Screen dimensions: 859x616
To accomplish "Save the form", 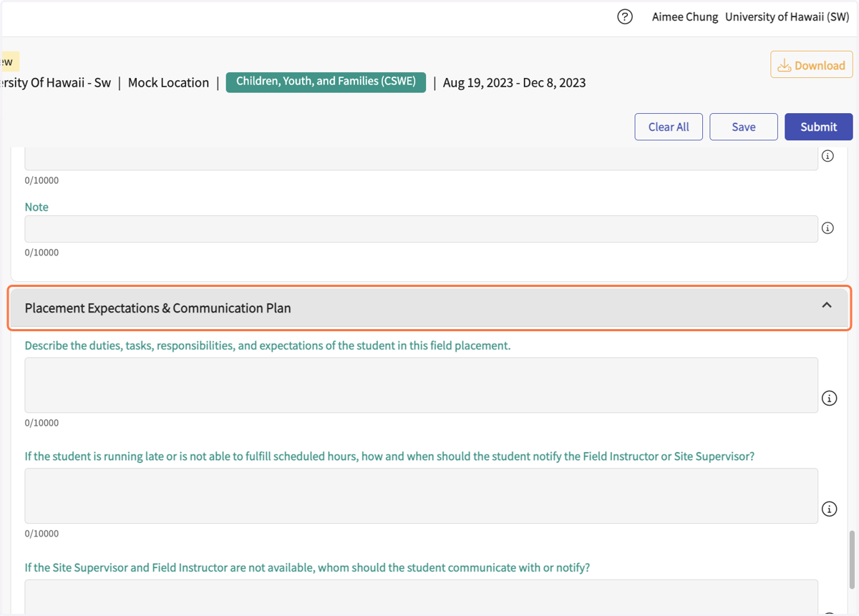I will pyautogui.click(x=743, y=127).
